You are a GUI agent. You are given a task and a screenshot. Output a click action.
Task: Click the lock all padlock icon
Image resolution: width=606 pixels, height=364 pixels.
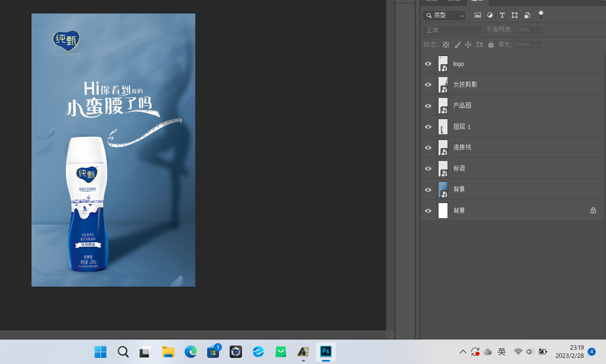point(491,45)
